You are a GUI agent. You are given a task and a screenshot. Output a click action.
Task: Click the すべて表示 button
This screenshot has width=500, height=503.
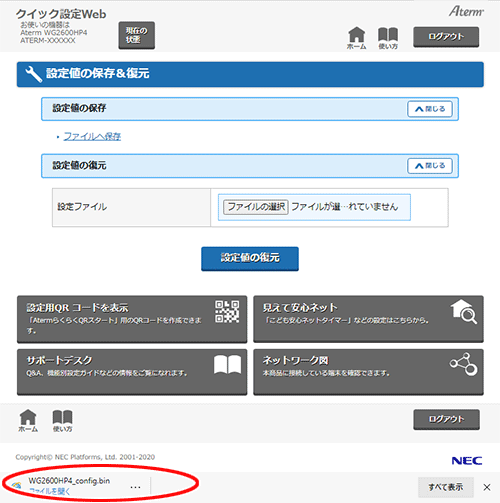tap(446, 487)
